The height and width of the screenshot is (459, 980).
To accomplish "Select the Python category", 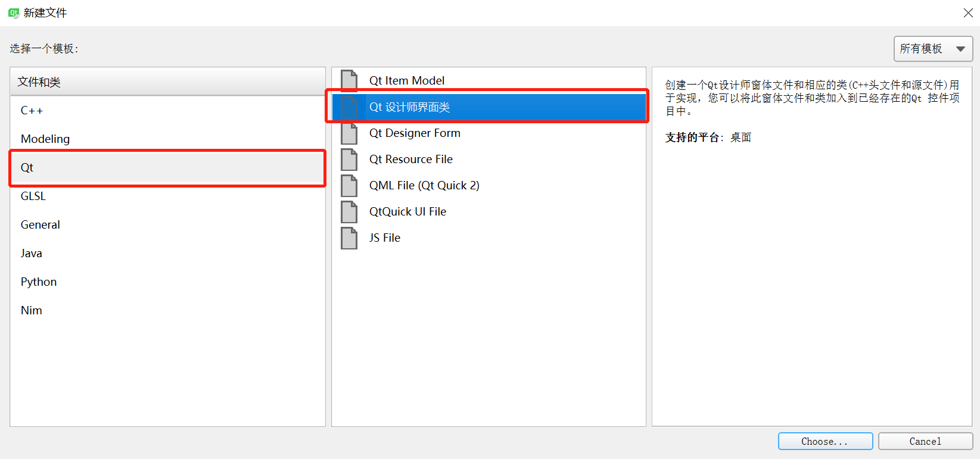I will (167, 282).
